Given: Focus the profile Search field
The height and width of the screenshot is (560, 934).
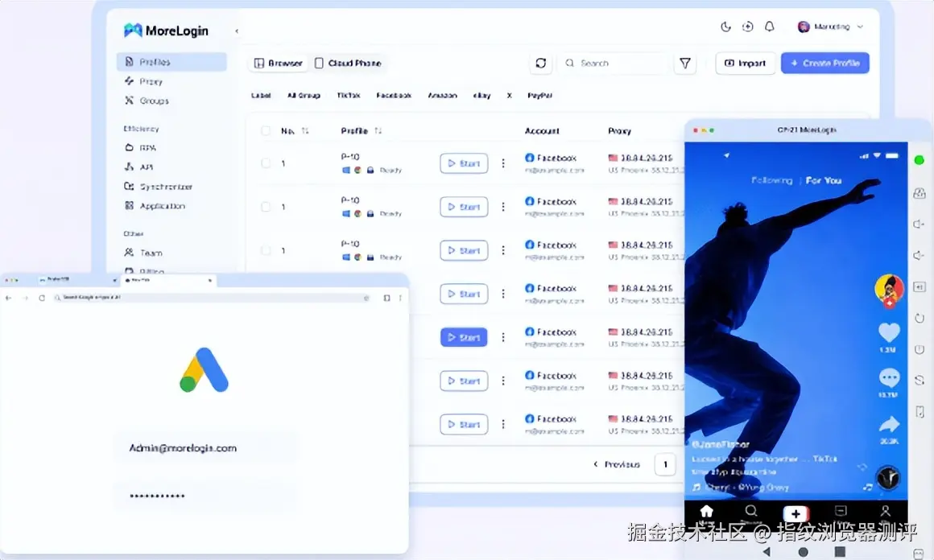Looking at the screenshot, I should (x=613, y=63).
